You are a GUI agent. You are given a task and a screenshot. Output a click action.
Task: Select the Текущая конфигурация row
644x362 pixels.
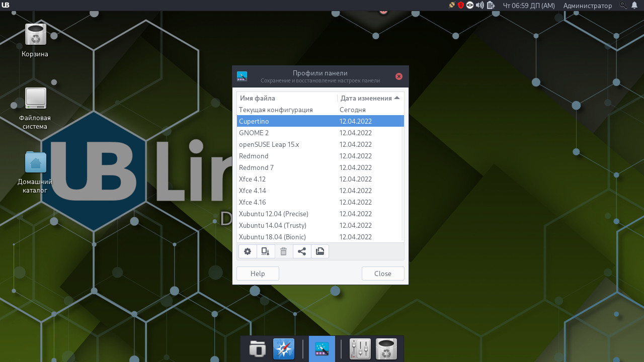(x=320, y=110)
